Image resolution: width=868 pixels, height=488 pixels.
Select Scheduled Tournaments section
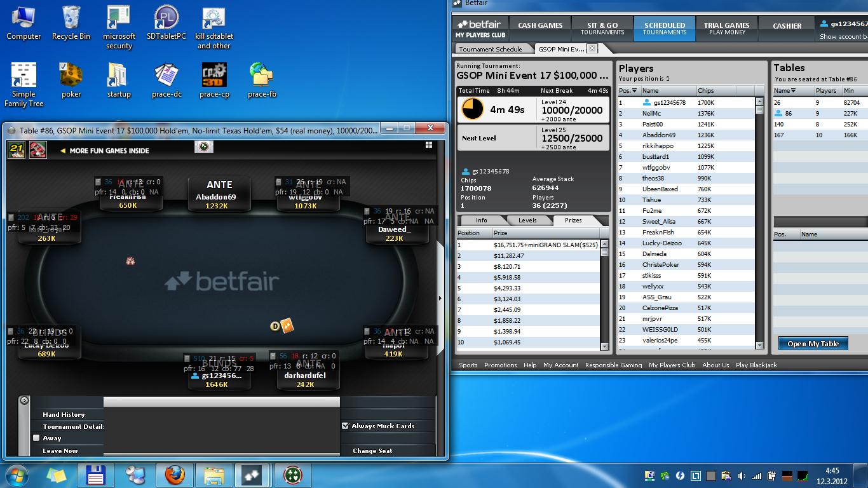coord(665,29)
